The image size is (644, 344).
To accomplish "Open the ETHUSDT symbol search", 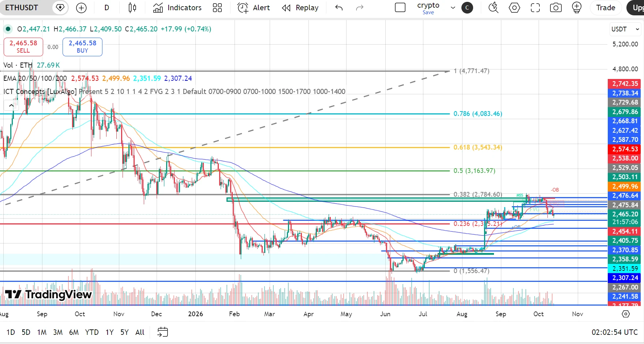I will coord(22,8).
